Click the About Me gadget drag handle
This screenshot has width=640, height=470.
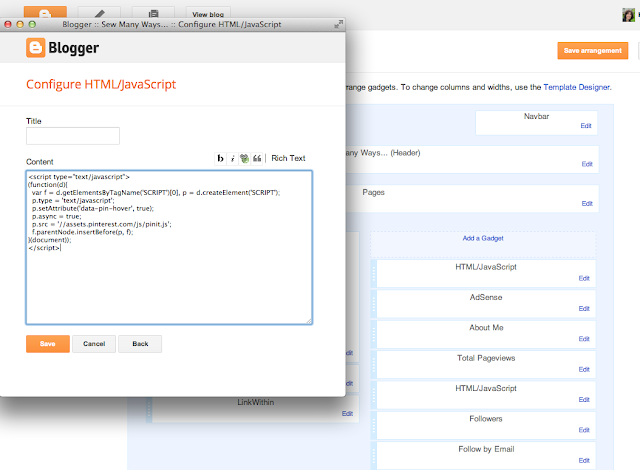coord(373,335)
